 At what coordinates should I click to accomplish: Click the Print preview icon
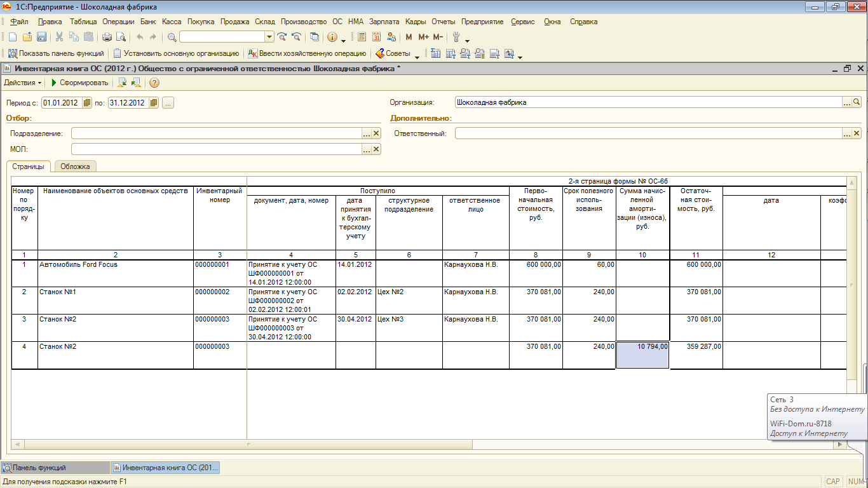[x=120, y=37]
